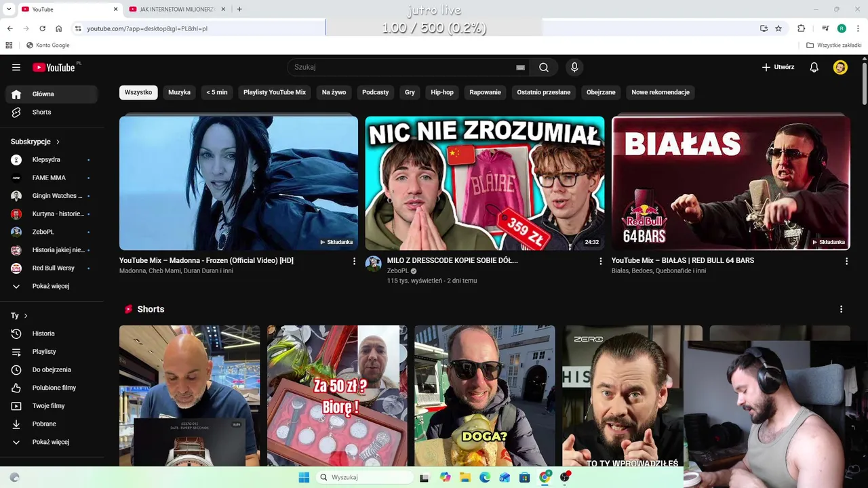Click ZeboPL channel avatar under video

(x=374, y=264)
